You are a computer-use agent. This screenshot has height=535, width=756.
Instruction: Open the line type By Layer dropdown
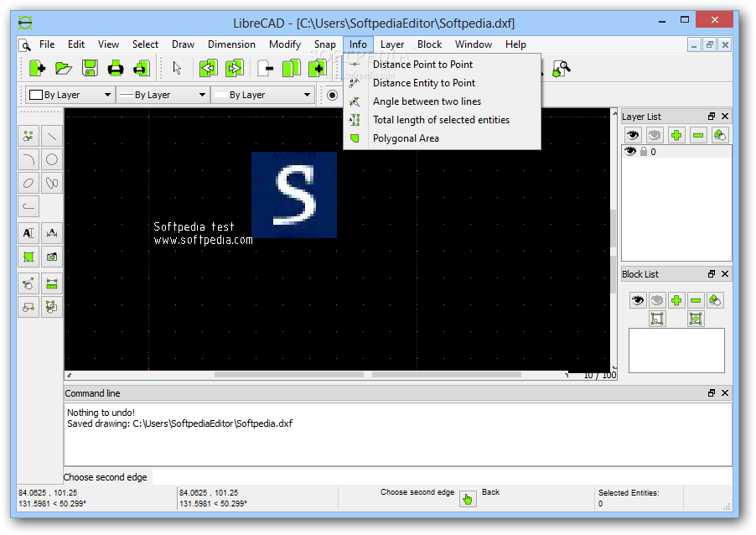(x=263, y=95)
